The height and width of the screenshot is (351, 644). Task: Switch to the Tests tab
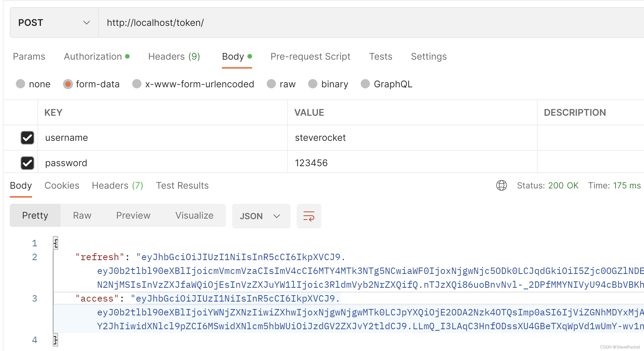381,57
